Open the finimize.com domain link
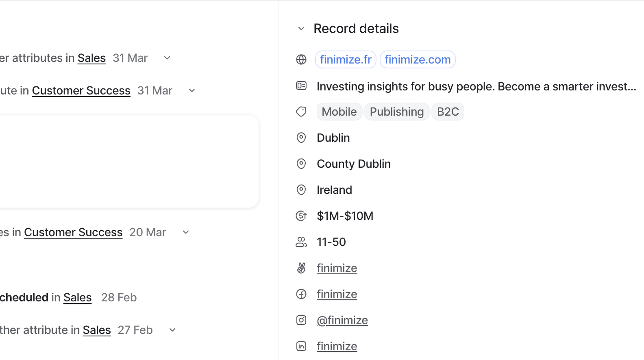Screen dimensions: 644x360 coord(417,60)
